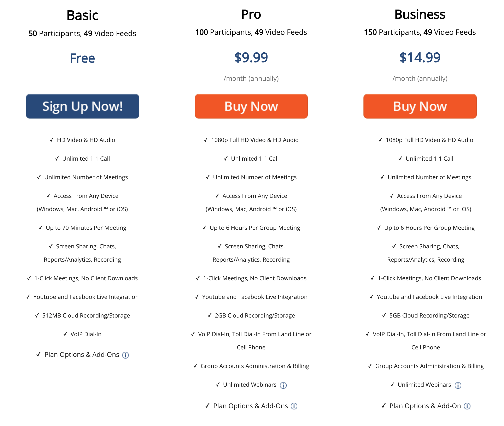Open info icon beside Pro Unlimited Webinars

[283, 385]
